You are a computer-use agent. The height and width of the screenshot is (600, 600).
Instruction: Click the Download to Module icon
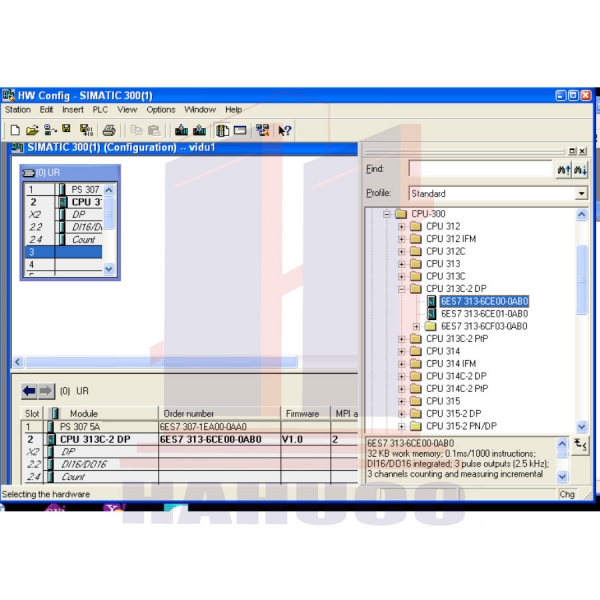(181, 130)
